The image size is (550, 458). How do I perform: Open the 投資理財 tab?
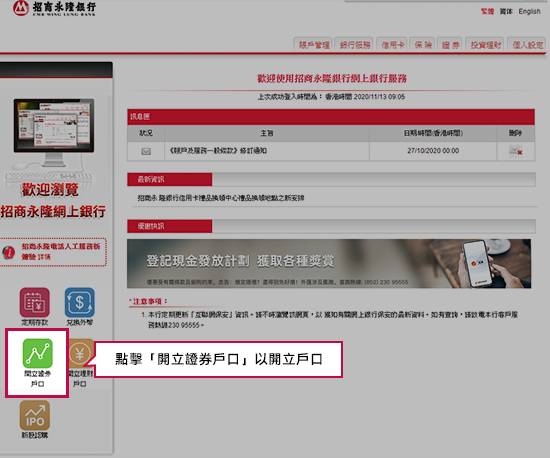pyautogui.click(x=485, y=45)
